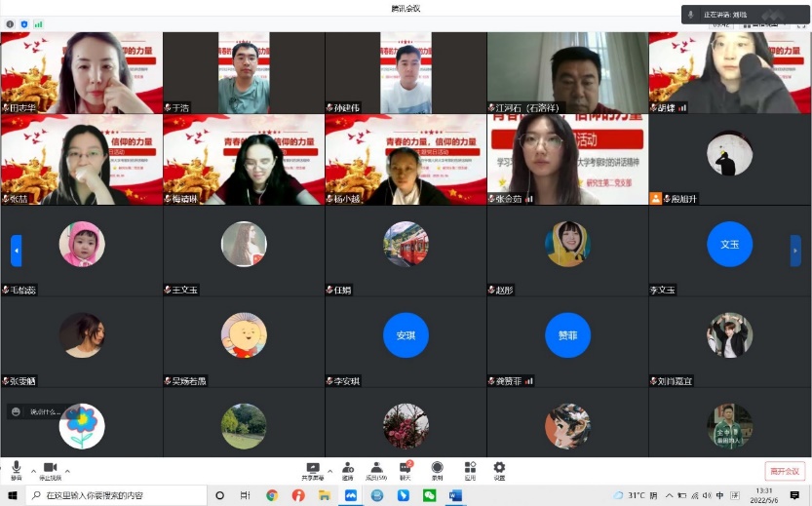Toggle the microphone mute (静音) button

(x=16, y=471)
